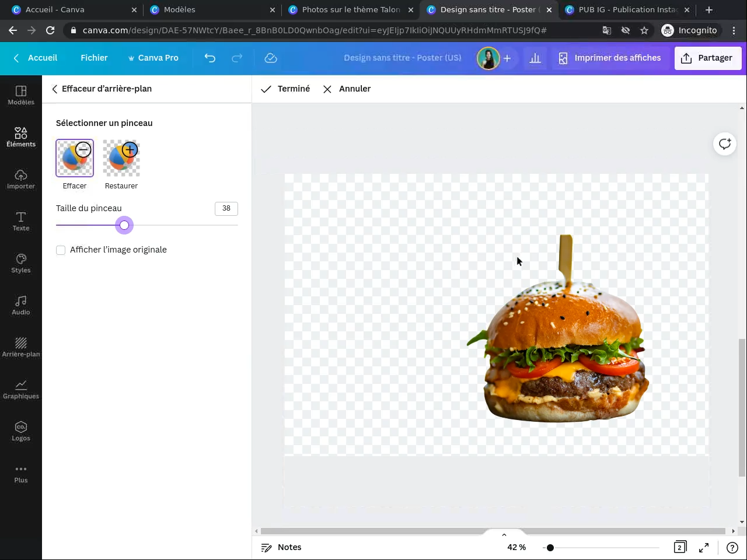This screenshot has height=560, width=747.
Task: Open the Importer upload panel
Action: (21, 179)
